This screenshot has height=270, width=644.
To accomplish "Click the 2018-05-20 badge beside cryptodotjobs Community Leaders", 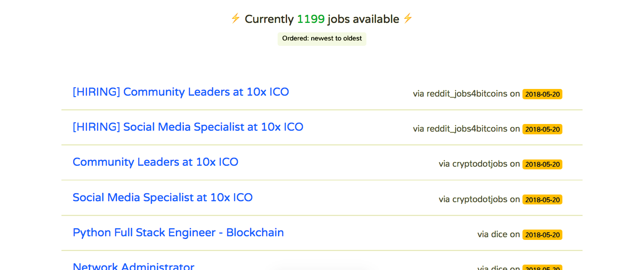I will point(542,164).
